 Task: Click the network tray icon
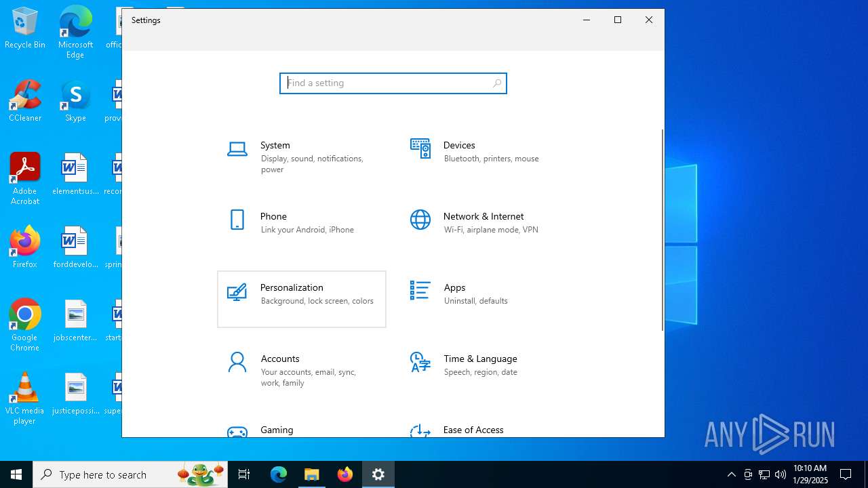[764, 474]
